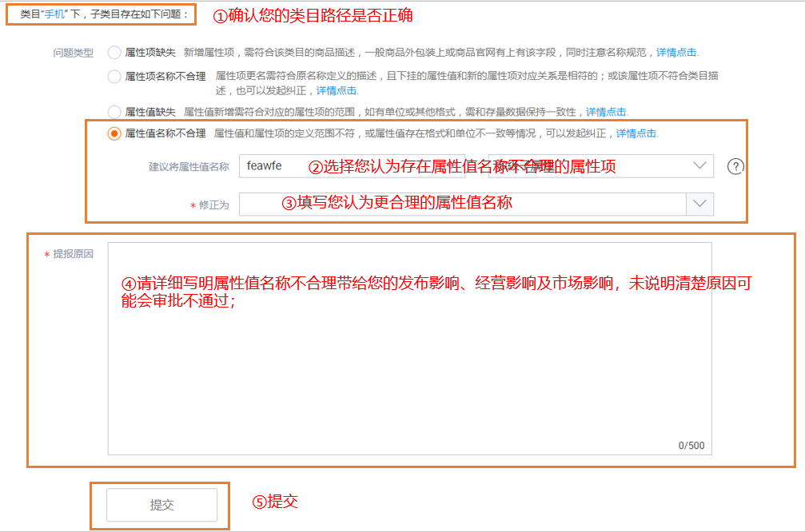Click the 提交 button

click(161, 505)
